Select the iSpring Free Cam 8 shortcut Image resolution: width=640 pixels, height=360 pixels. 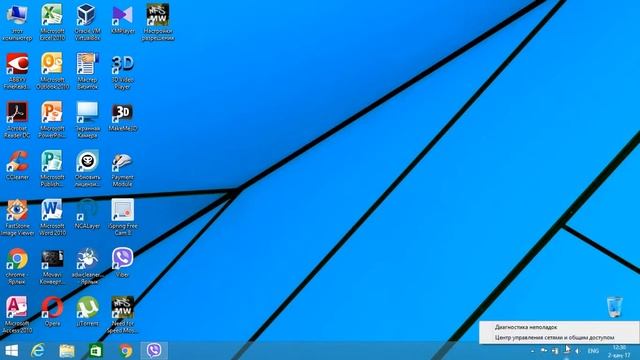click(122, 218)
